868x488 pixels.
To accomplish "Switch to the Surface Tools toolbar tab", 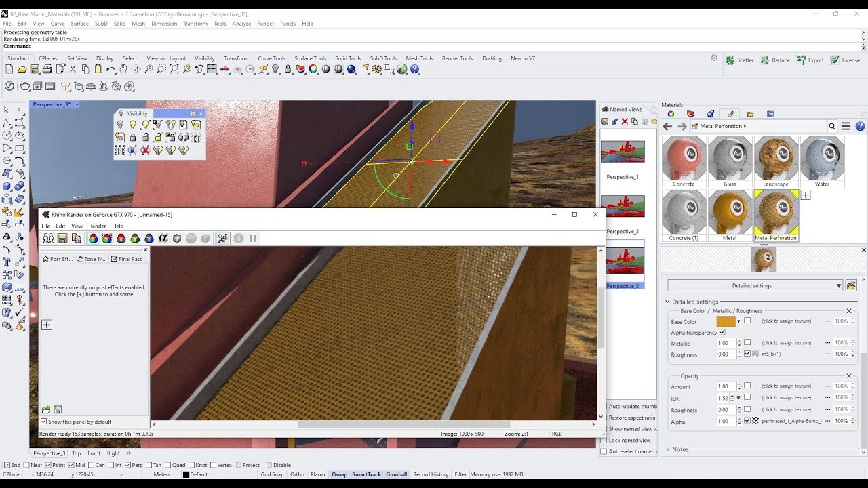I will (x=311, y=58).
